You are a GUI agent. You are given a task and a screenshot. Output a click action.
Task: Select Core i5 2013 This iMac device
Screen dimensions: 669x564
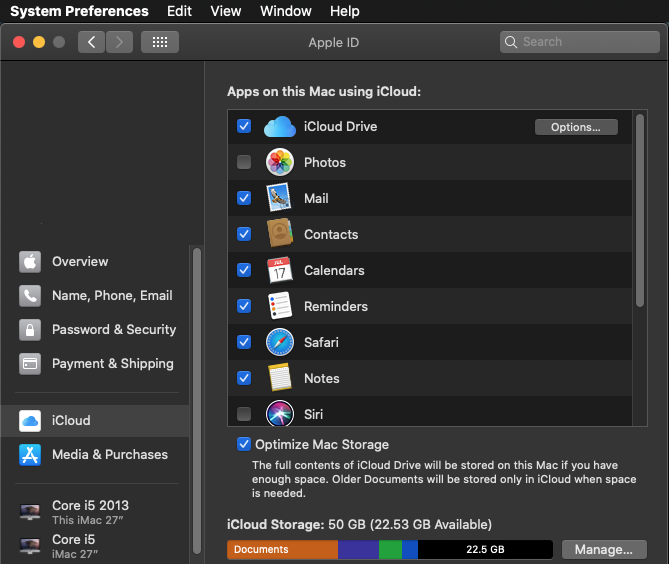[x=95, y=512]
